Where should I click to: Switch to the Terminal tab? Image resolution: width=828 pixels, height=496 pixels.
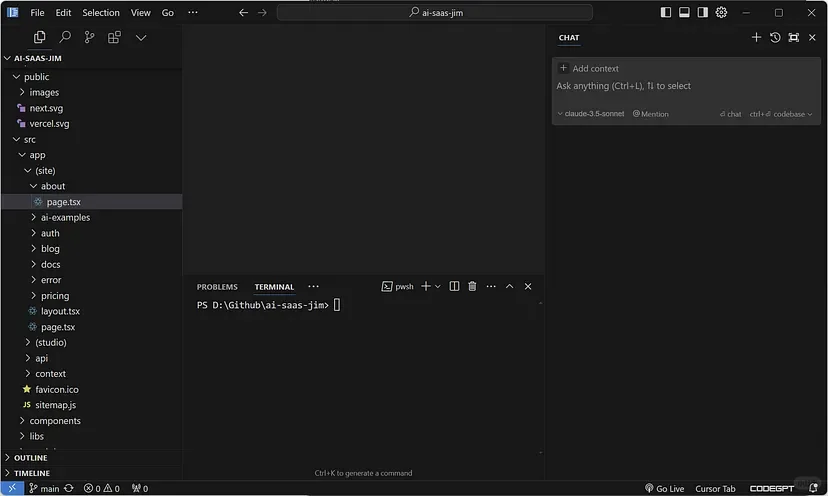coord(274,287)
